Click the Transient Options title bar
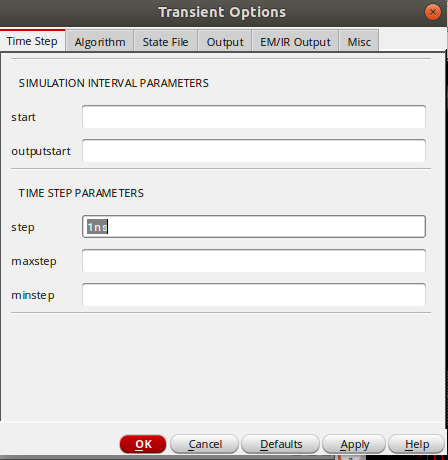The image size is (448, 460). [x=222, y=12]
